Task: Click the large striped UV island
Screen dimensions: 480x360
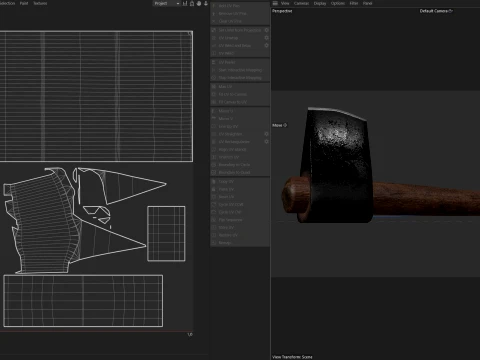Action: (x=96, y=96)
